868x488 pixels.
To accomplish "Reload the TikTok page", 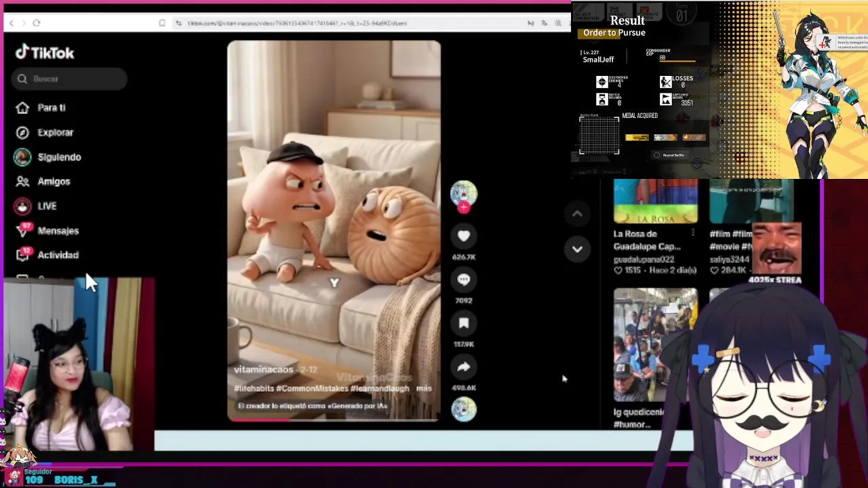I will 37,23.
